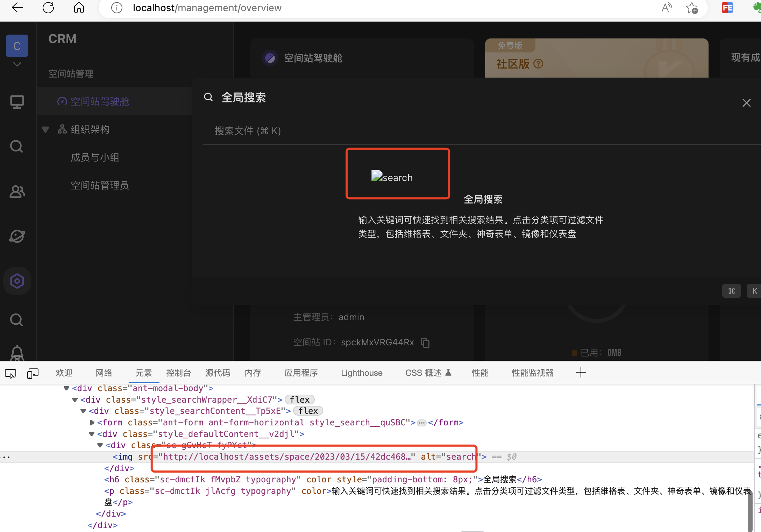The width and height of the screenshot is (761, 532).
Task: Collapse the 组织架构 tree section
Action: coord(45,130)
